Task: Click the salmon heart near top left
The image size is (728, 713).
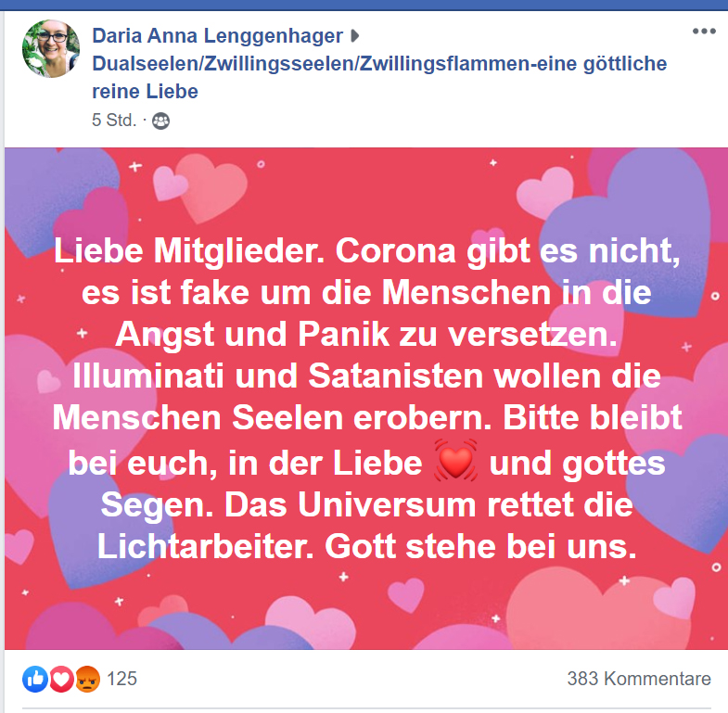Action: 211,187
